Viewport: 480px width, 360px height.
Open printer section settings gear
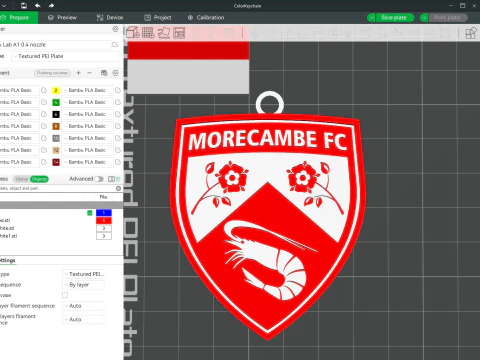(x=115, y=29)
